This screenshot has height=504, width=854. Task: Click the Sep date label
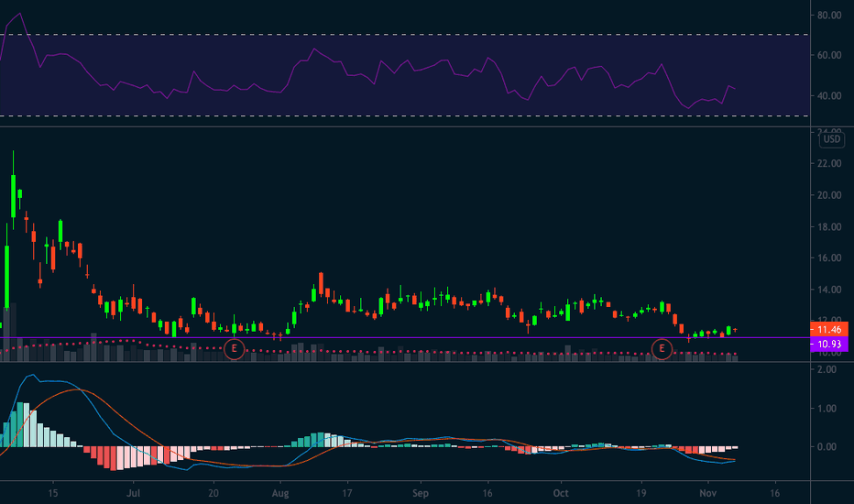pos(421,493)
